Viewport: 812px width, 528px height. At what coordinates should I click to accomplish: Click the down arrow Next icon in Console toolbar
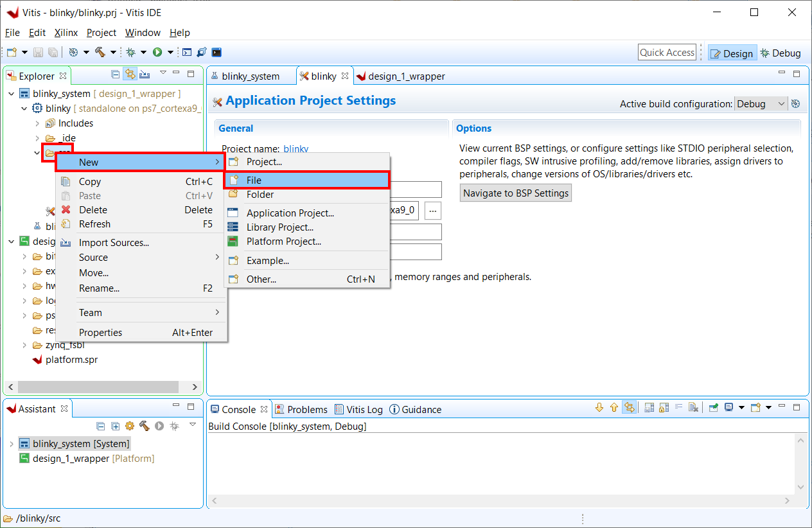pyautogui.click(x=599, y=407)
